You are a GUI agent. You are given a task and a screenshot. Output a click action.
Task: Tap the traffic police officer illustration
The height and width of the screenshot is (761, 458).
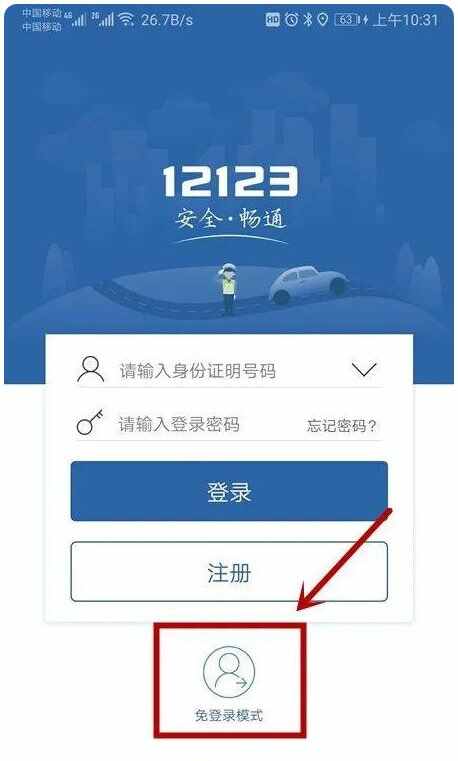coord(228,290)
